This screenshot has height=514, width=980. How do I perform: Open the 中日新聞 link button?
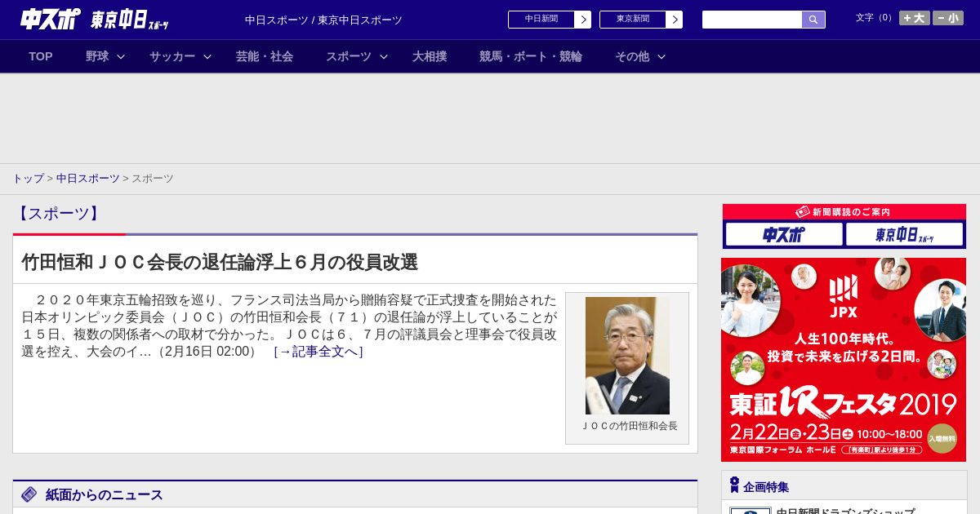pyautogui.click(x=541, y=20)
